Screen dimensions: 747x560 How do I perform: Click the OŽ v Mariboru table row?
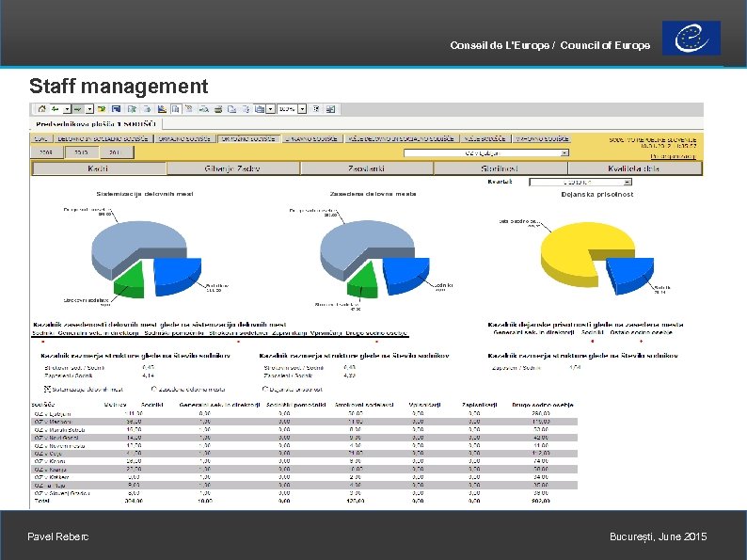coord(305,422)
